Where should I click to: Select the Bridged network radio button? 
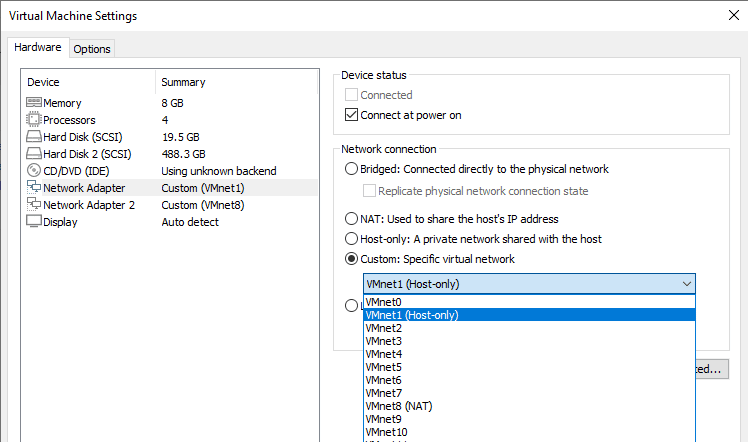[x=351, y=169]
